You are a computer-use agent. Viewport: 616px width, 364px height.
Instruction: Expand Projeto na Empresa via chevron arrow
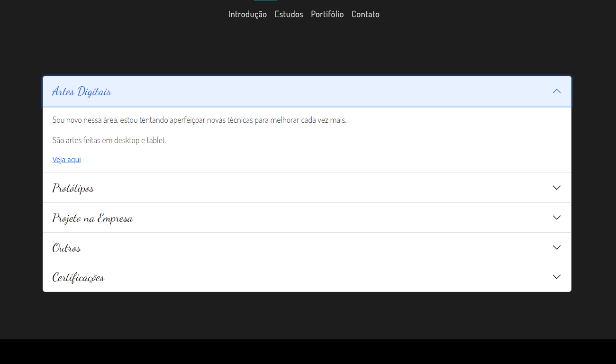click(557, 218)
